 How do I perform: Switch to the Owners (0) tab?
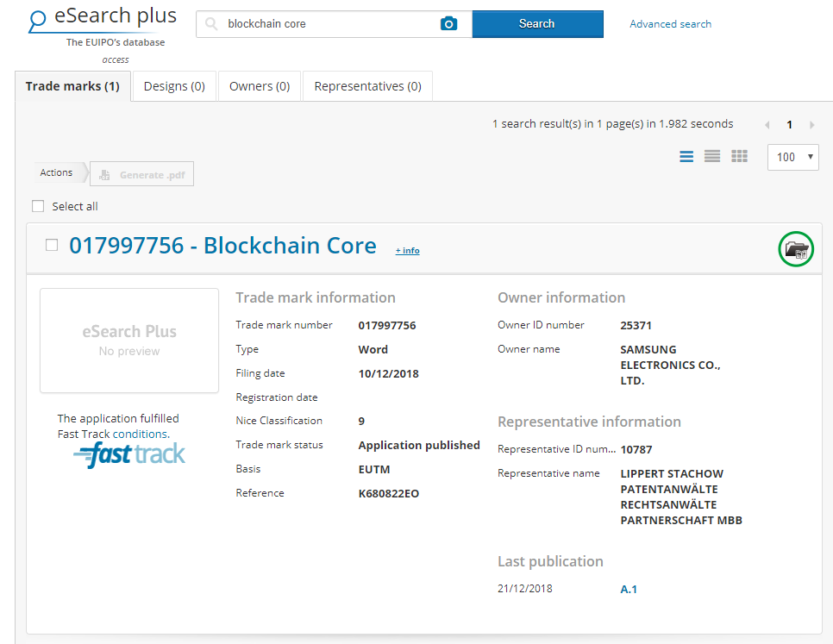tap(260, 86)
